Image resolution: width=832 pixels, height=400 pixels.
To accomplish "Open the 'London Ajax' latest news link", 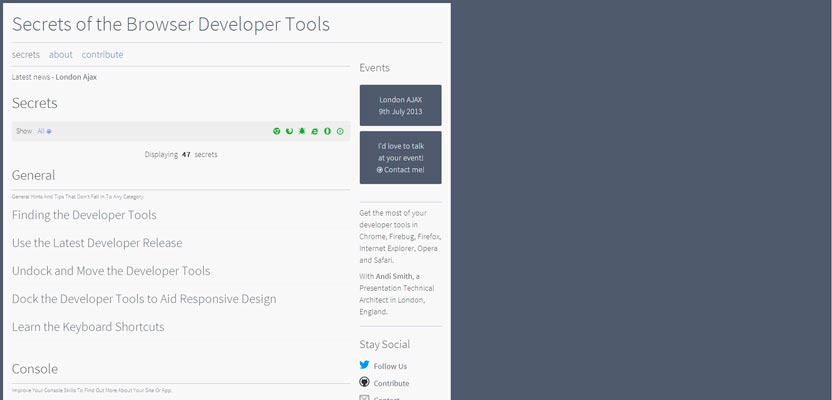I will click(76, 77).
